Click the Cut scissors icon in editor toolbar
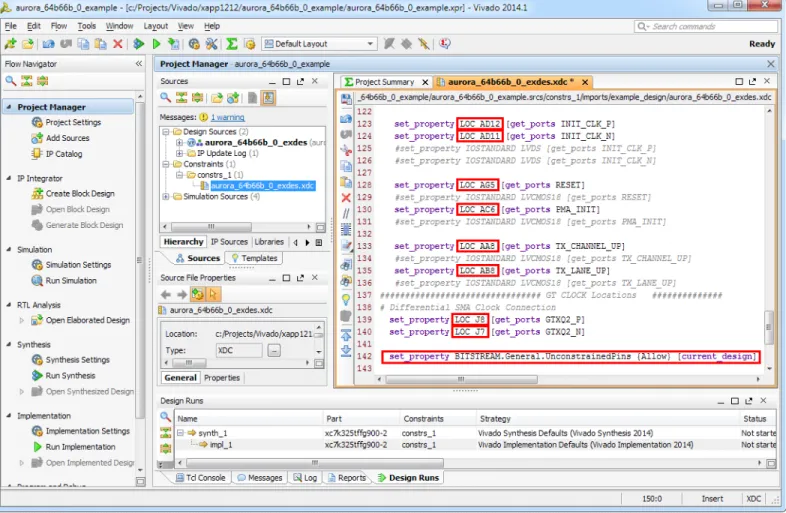This screenshot has width=786, height=513. 346,149
